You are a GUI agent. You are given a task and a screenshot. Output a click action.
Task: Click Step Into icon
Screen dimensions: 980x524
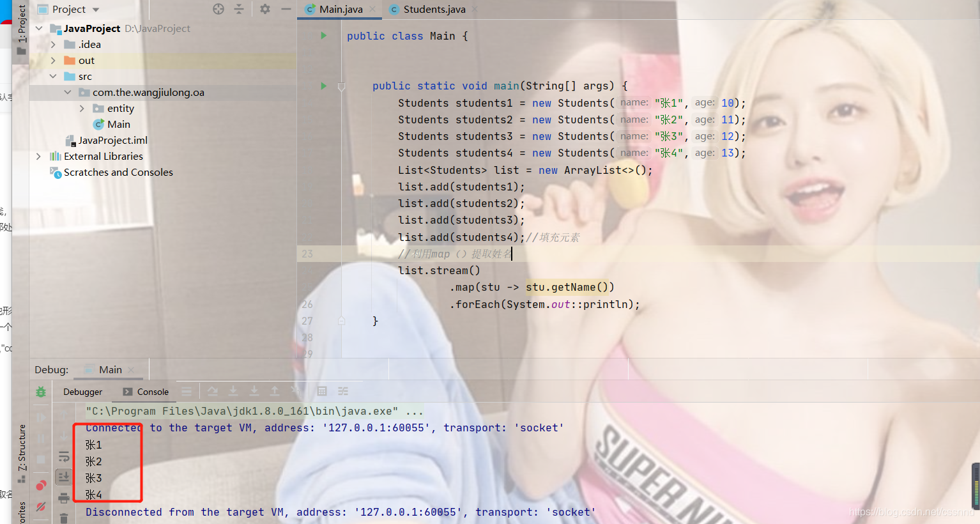[x=233, y=391]
